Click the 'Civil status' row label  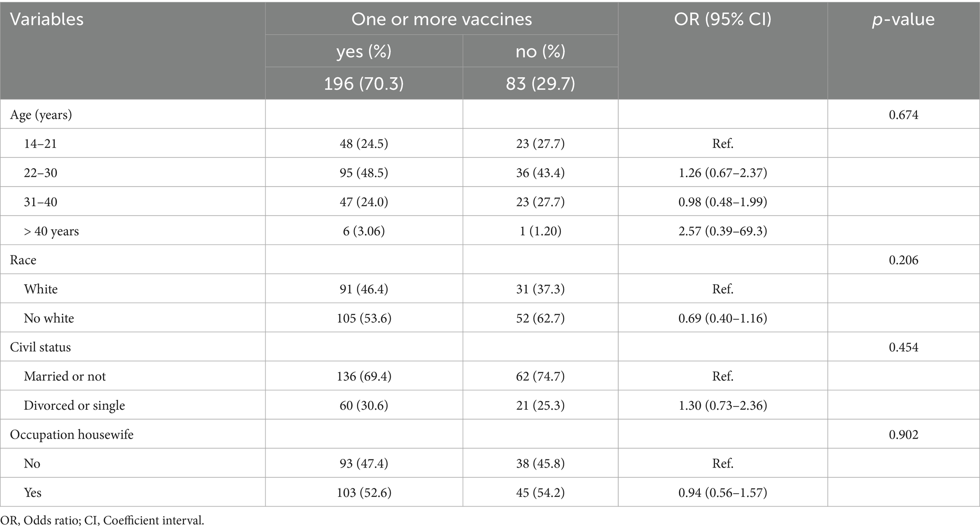[x=40, y=347]
